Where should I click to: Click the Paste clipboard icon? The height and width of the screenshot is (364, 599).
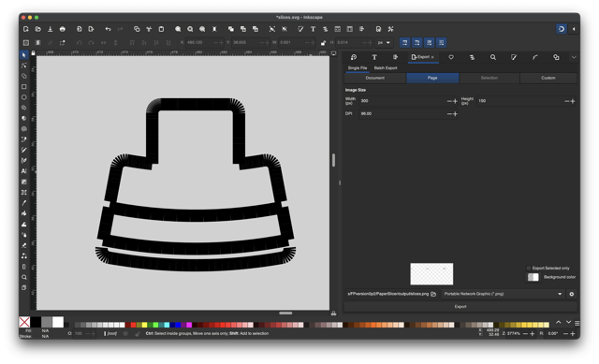pyautogui.click(x=161, y=29)
